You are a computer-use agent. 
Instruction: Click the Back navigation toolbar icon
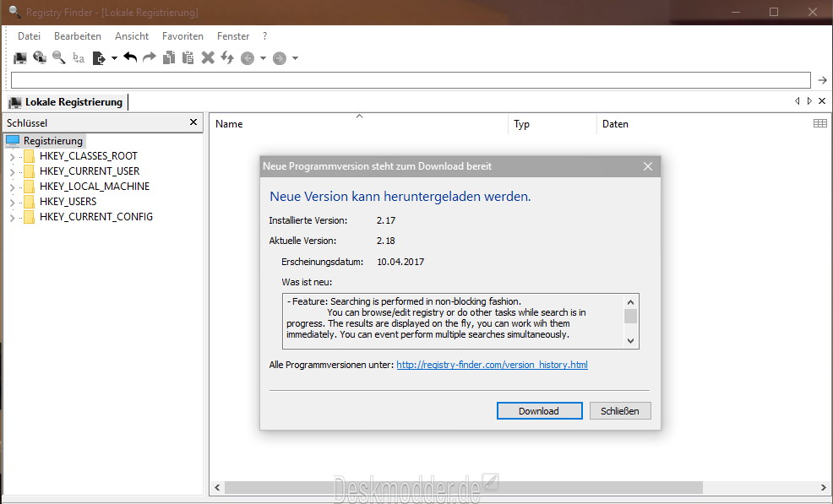pyautogui.click(x=247, y=58)
